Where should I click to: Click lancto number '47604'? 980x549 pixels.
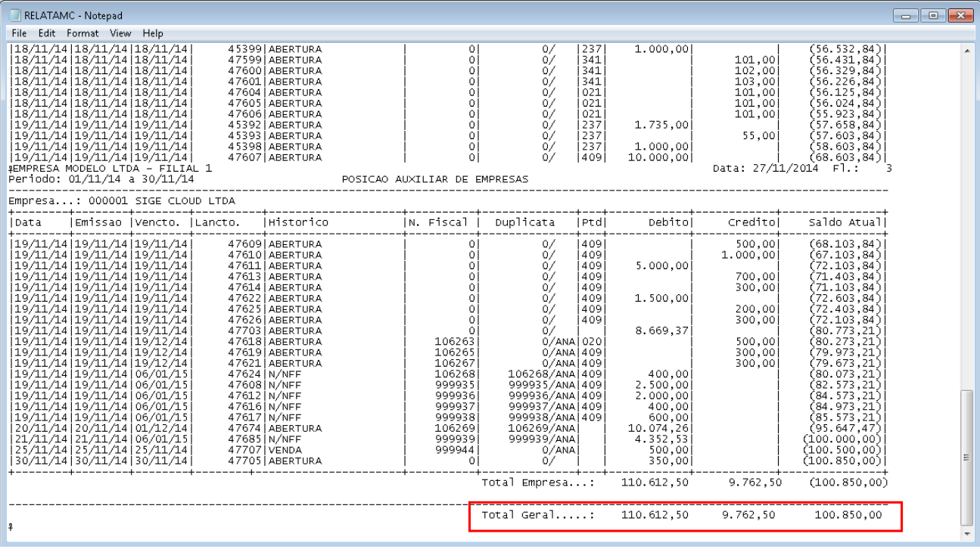(245, 92)
